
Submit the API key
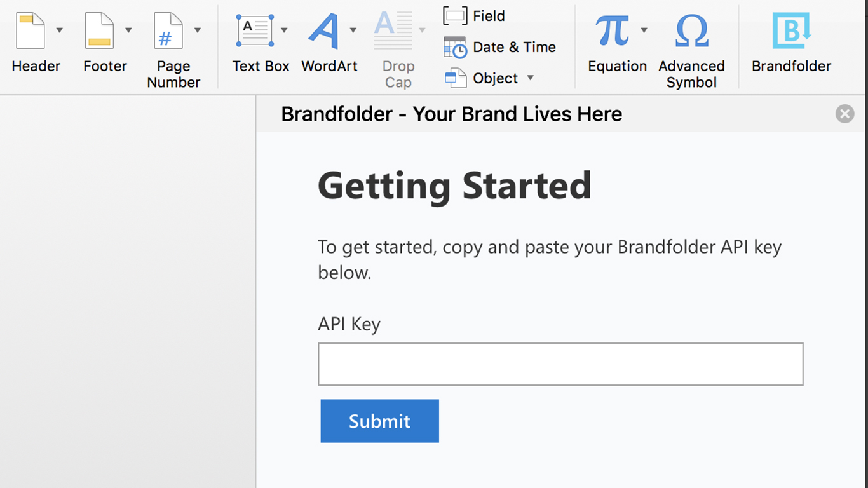coord(379,421)
